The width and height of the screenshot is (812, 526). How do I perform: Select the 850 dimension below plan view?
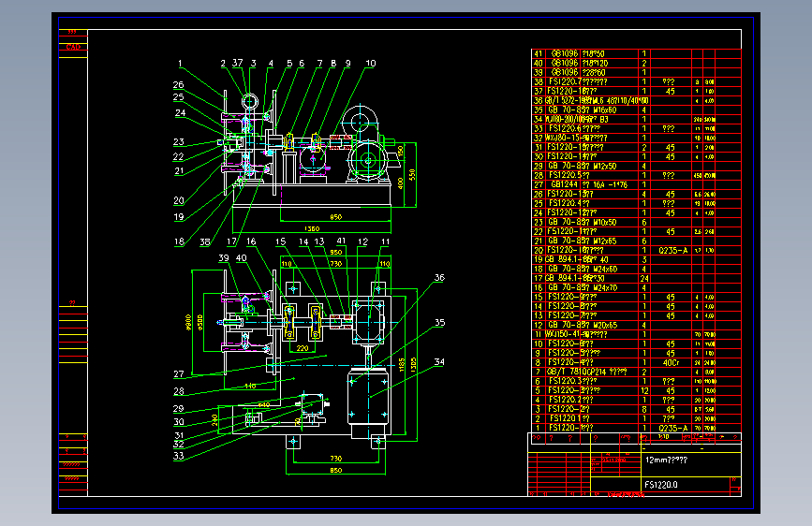(335, 470)
